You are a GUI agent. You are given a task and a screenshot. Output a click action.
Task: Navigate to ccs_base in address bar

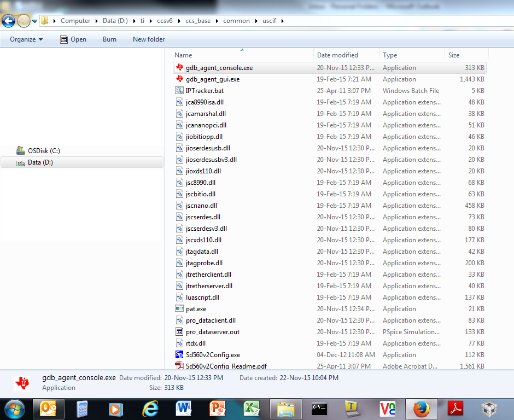tap(198, 21)
